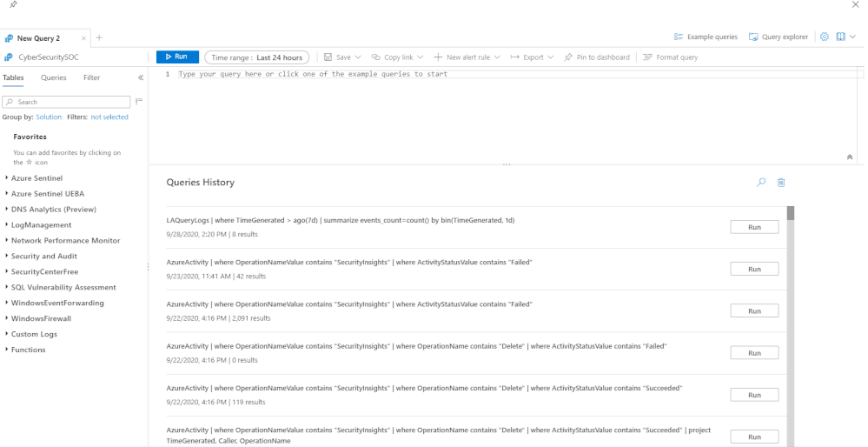Expand WindowsEventForwarding node
The width and height of the screenshot is (868, 447).
tap(6, 303)
